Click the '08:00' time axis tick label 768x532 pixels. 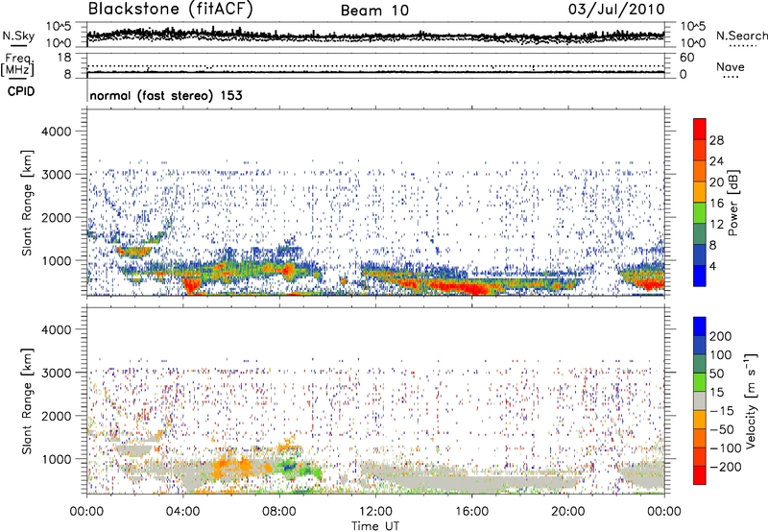click(x=279, y=512)
